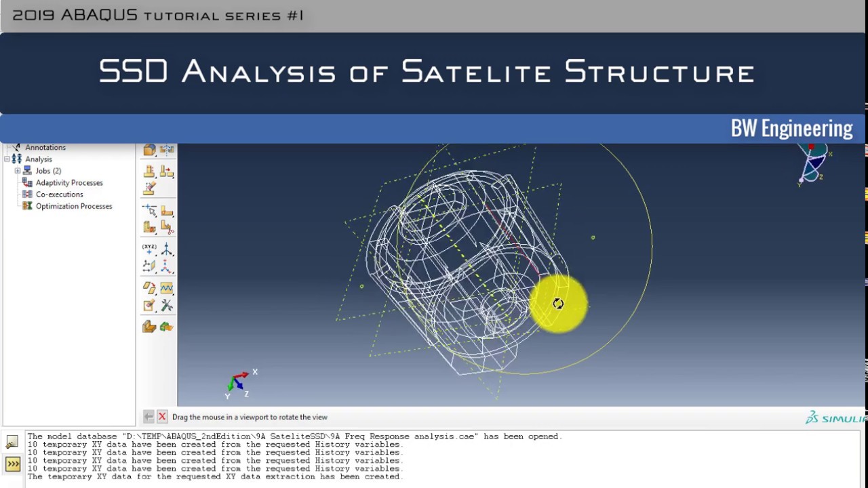Click the tan L-block icon at toolbox bottom
Screen dimensions: 868x488
pyautogui.click(x=149, y=327)
